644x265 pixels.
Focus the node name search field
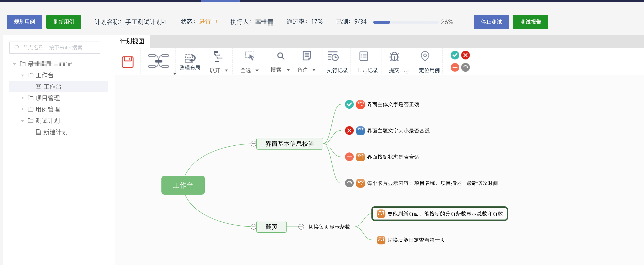tap(55, 47)
